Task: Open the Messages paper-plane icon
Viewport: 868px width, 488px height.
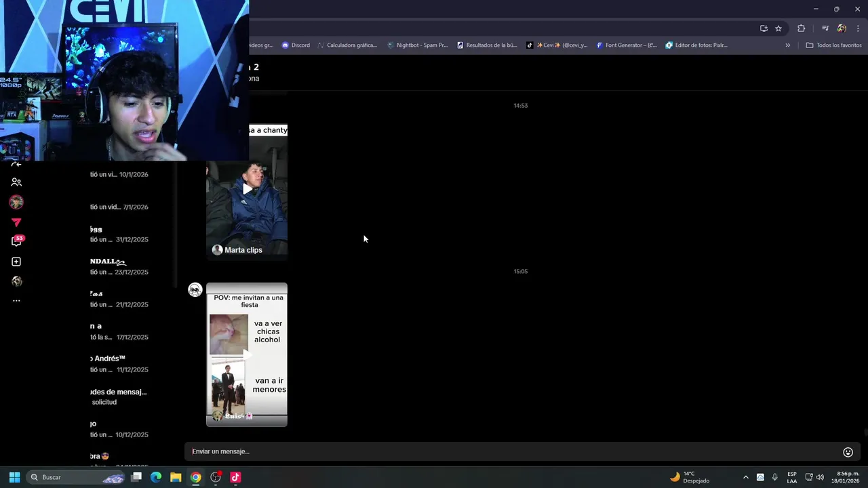Action: point(16,222)
